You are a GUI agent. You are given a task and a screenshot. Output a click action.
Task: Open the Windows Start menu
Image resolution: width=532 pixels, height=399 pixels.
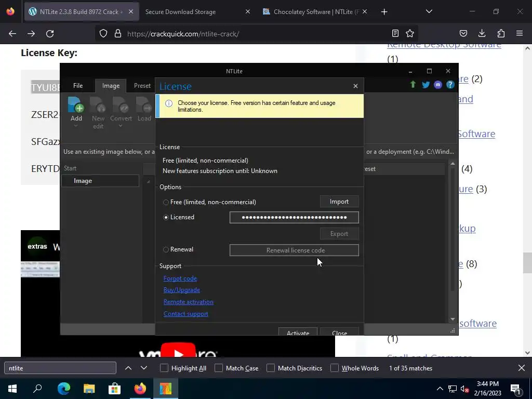12,389
